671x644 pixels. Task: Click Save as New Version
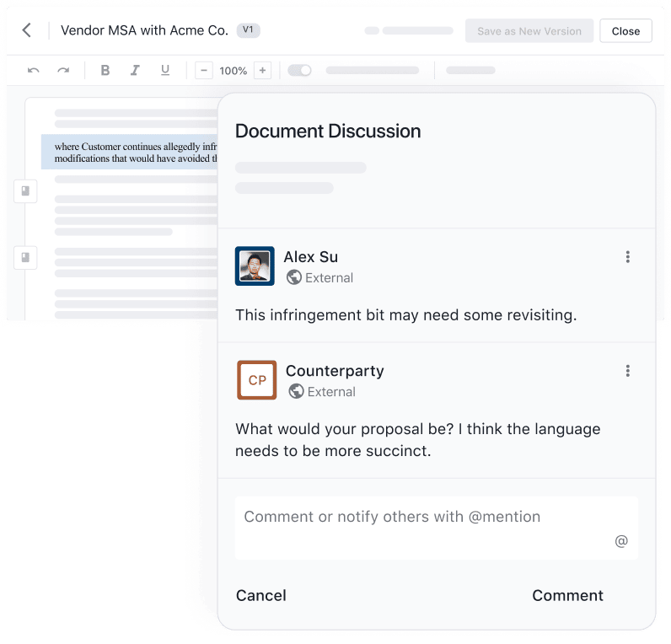529,31
